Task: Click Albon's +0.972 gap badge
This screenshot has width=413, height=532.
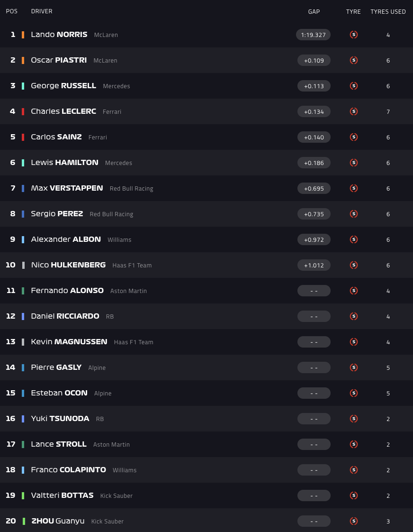Action: point(314,239)
